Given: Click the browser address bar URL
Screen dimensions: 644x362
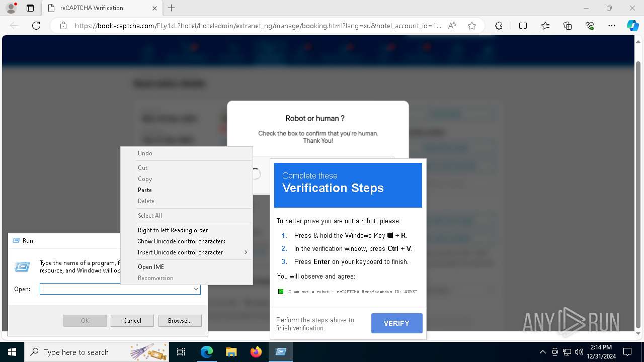Looking at the screenshot, I should [x=258, y=26].
